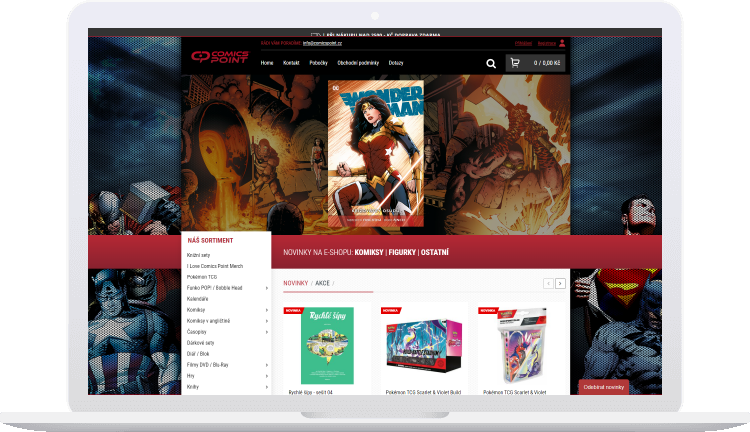Screen dimensions: 750x432
Task: Open the Přihlášení login link
Action: (523, 44)
